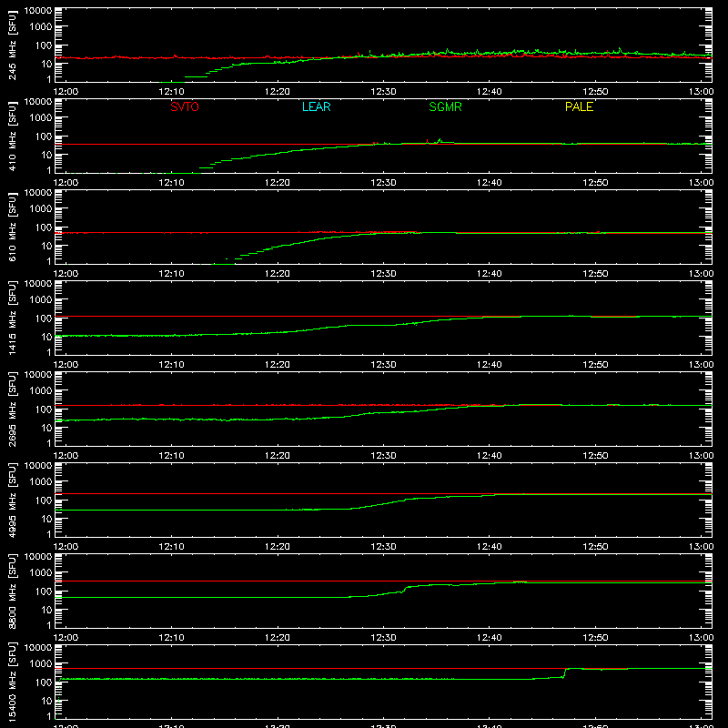Click the yellow PALE station legend label

(x=579, y=106)
